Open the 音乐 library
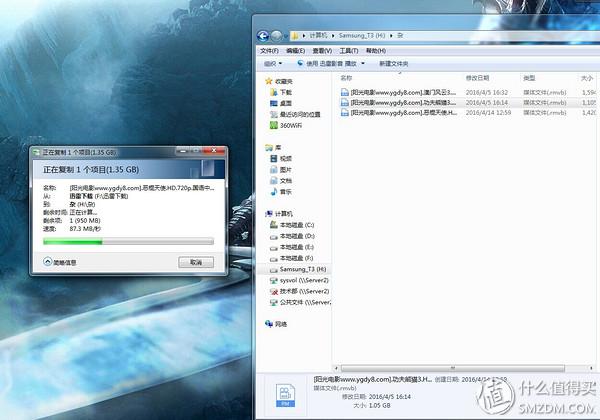 click(x=285, y=191)
